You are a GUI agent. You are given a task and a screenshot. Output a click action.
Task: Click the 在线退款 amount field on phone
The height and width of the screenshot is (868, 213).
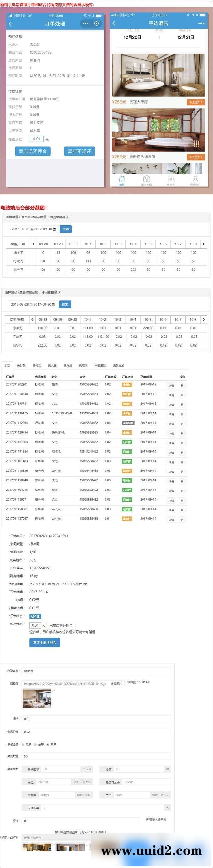click(37, 139)
